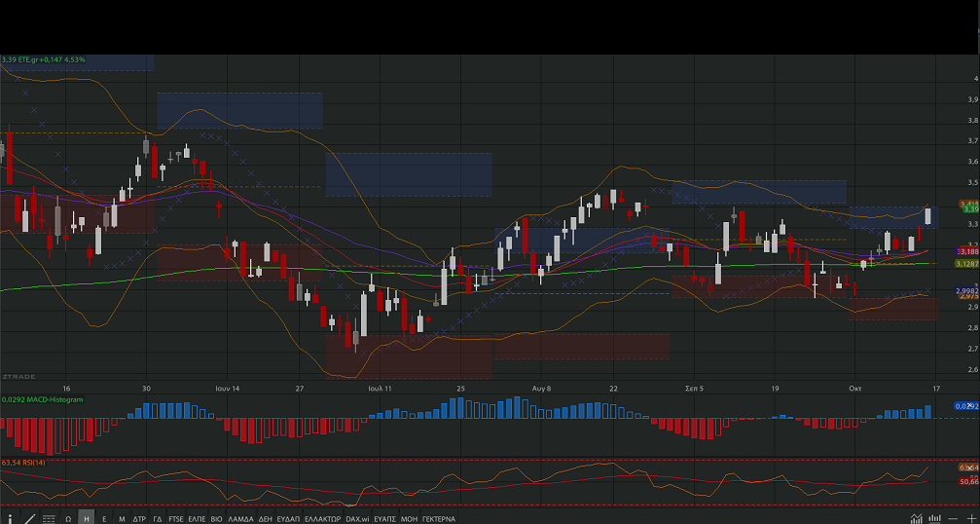Select the H timeframe button
This screenshot has width=980, height=524.
pos(87,518)
